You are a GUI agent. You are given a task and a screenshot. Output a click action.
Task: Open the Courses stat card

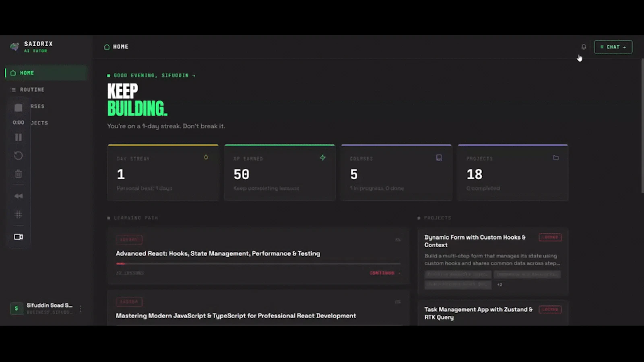coord(396,173)
